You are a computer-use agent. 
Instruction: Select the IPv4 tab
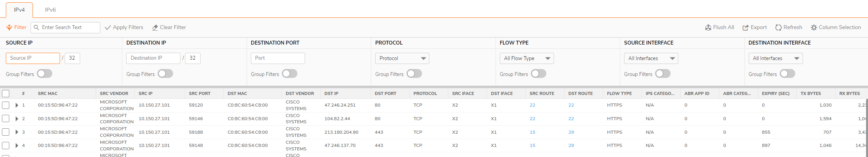tap(19, 10)
